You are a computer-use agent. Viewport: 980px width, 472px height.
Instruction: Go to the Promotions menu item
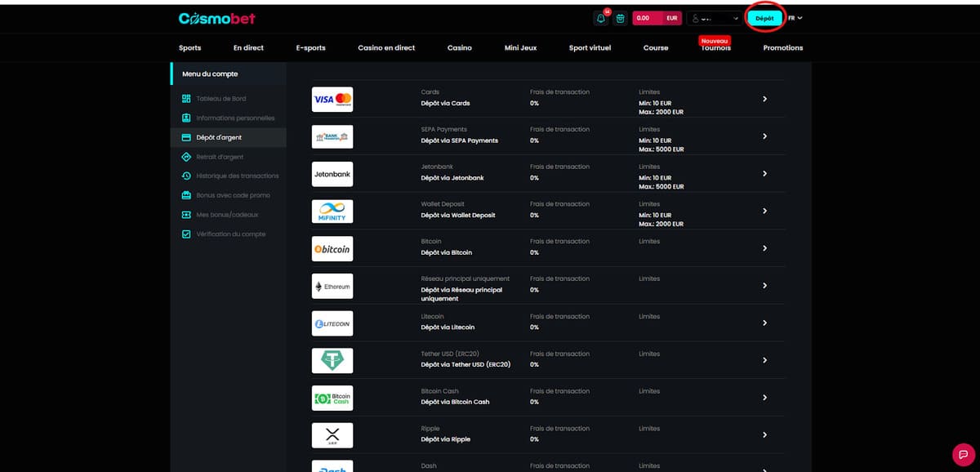(x=782, y=48)
